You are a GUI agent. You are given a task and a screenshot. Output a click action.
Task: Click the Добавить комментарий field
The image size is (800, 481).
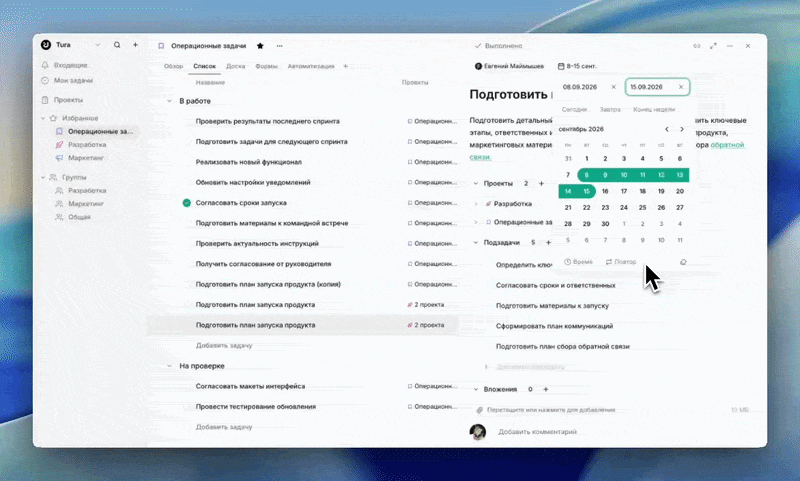537,432
